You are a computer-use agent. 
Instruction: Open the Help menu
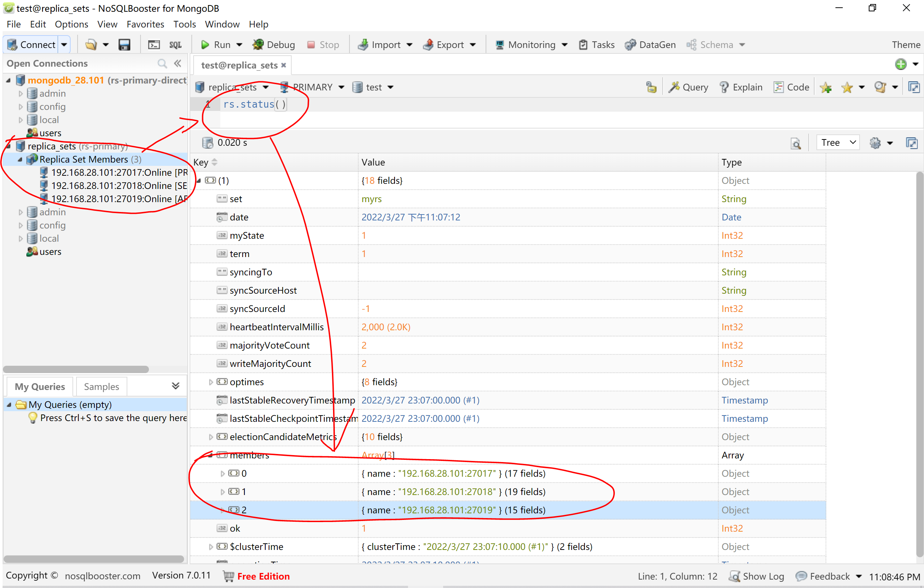coord(259,24)
